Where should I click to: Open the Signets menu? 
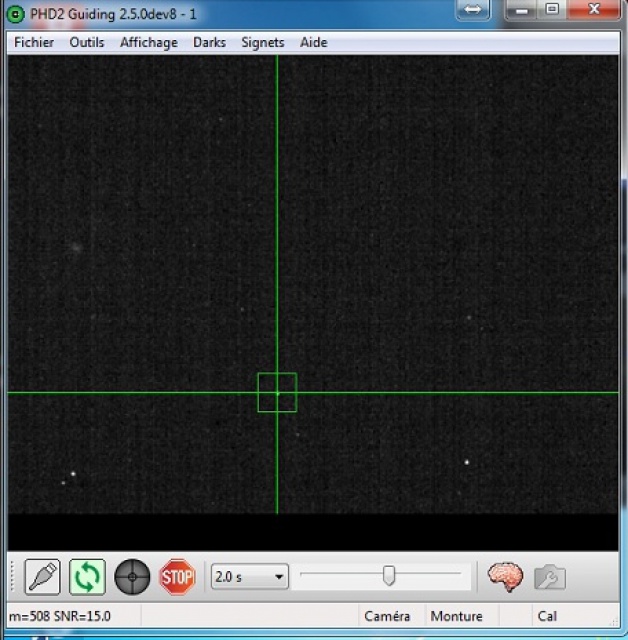click(x=263, y=42)
